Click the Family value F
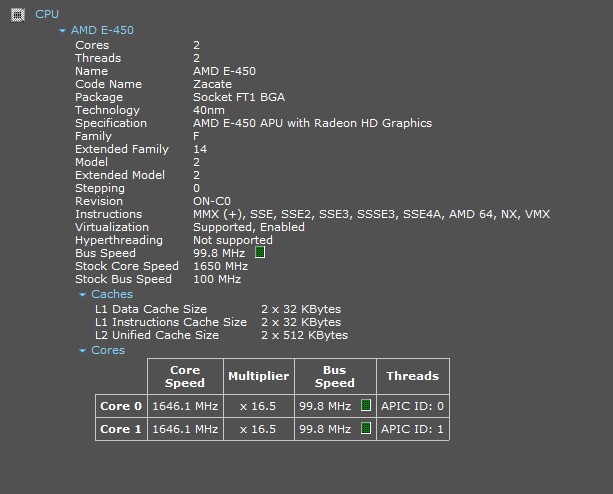This screenshot has width=613, height=494. coord(196,136)
